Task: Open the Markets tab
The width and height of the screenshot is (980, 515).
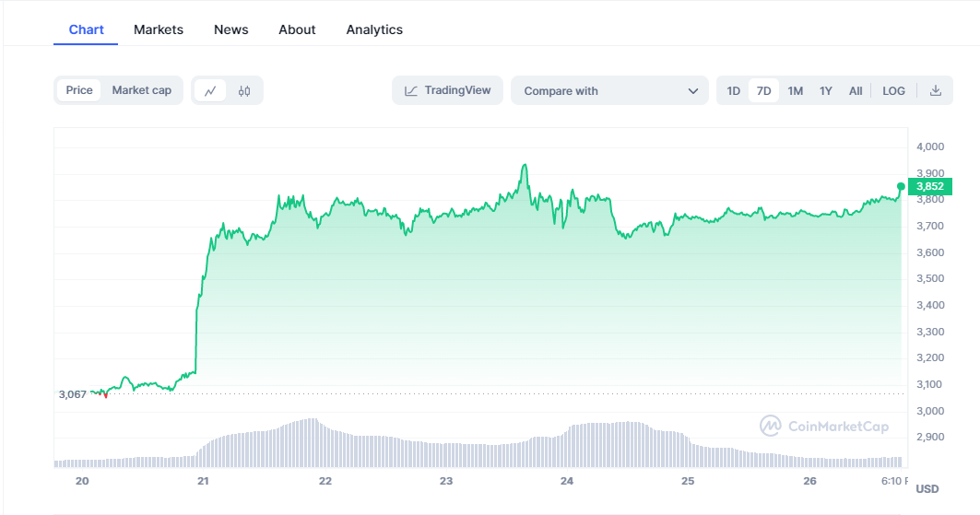Action: 159,29
